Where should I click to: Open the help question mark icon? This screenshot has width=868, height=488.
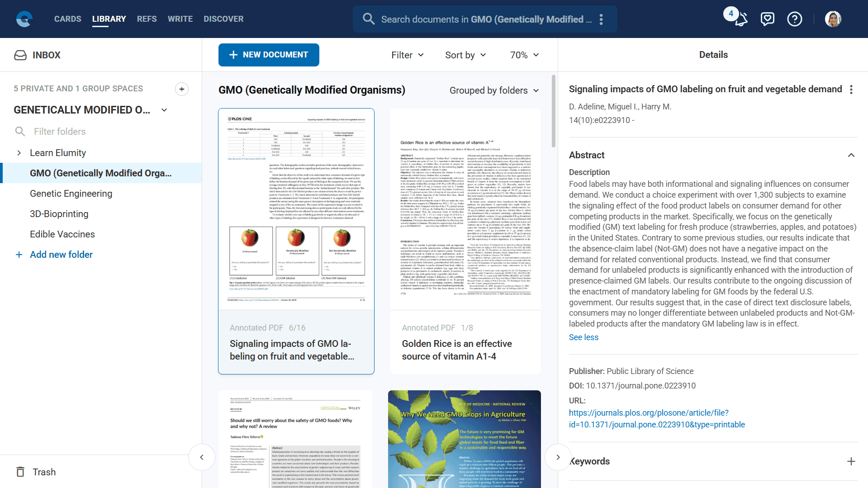[x=794, y=19]
